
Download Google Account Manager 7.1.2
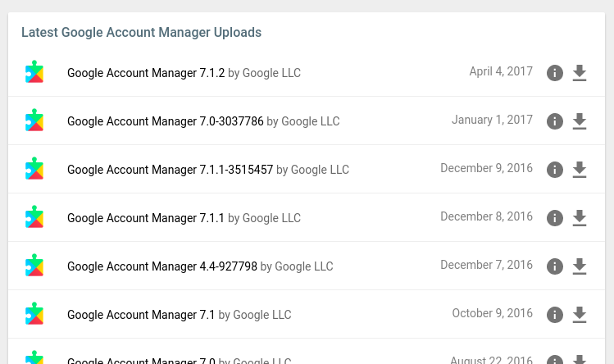(579, 73)
